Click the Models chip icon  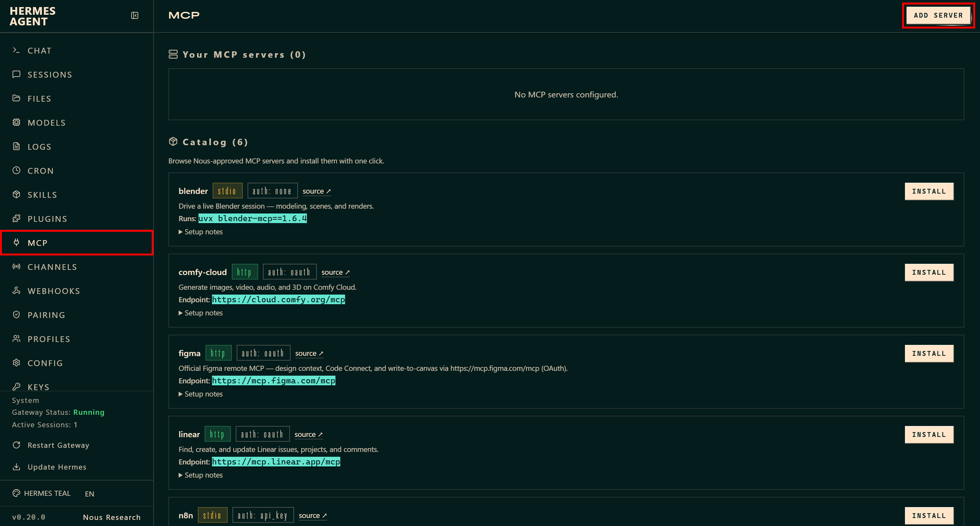tap(16, 122)
